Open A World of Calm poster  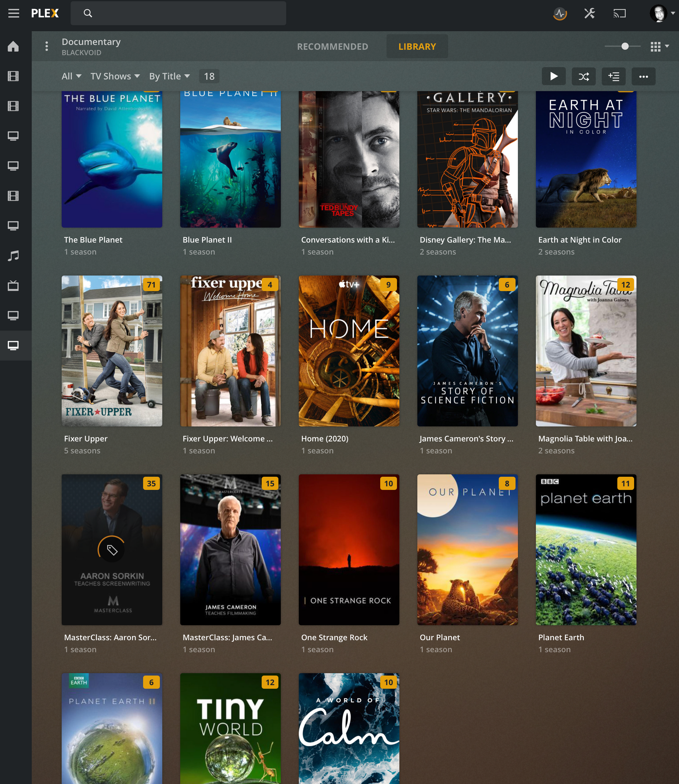(x=349, y=729)
